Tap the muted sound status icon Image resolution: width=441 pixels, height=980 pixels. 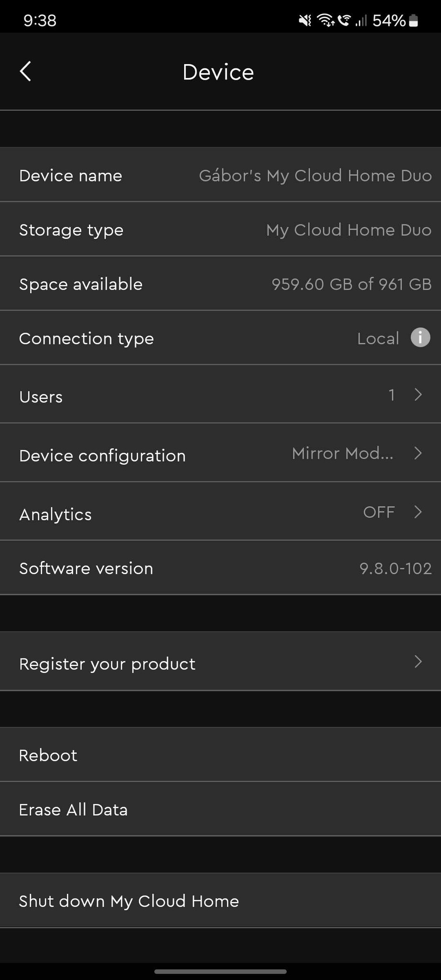[x=305, y=21]
